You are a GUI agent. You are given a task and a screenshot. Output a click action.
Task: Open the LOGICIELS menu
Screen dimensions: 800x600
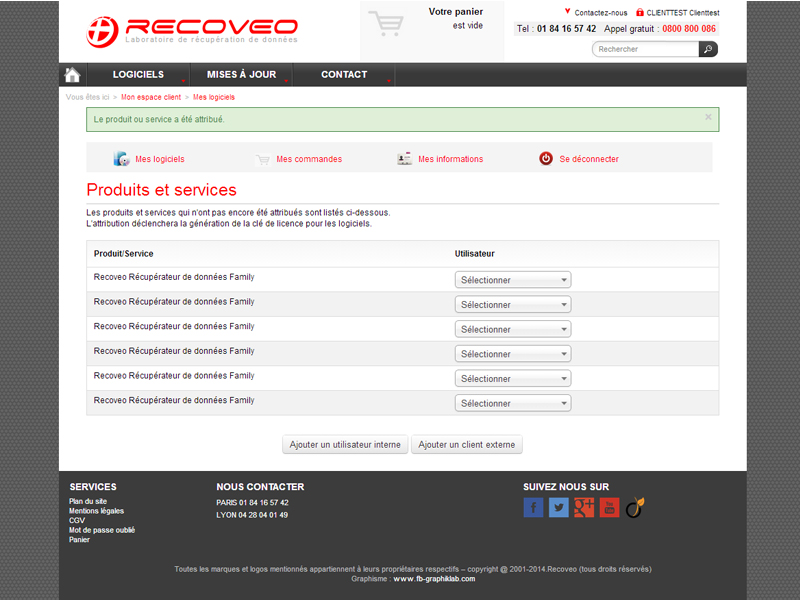(x=138, y=74)
